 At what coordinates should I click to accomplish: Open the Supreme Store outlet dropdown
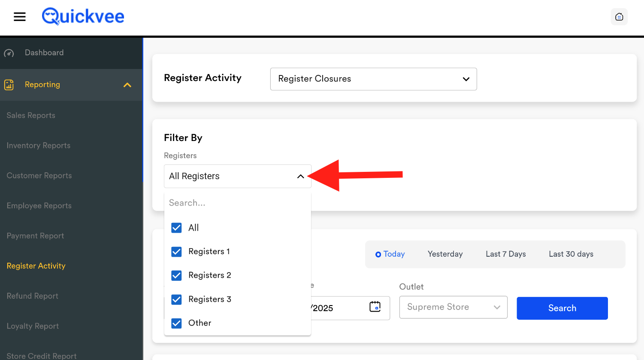(453, 307)
